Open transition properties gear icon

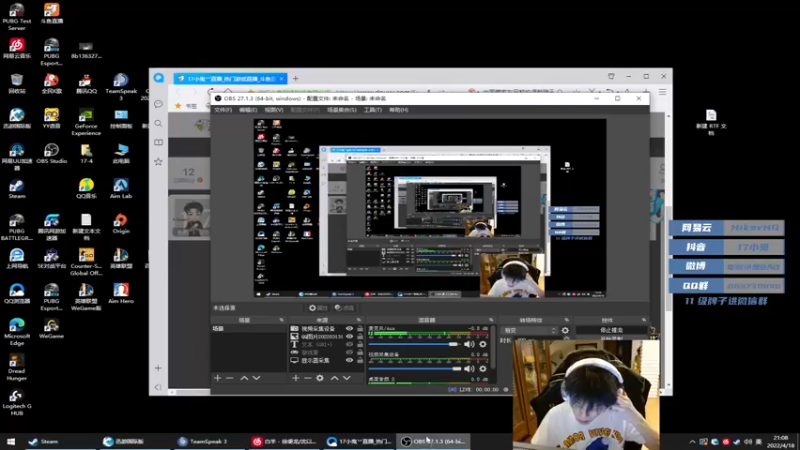point(565,331)
